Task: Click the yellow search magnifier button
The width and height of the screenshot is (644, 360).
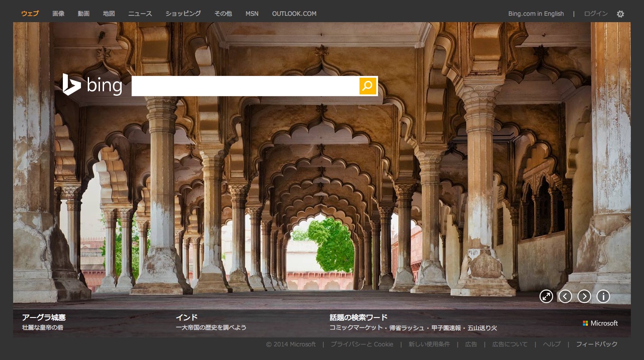Action: [x=368, y=86]
